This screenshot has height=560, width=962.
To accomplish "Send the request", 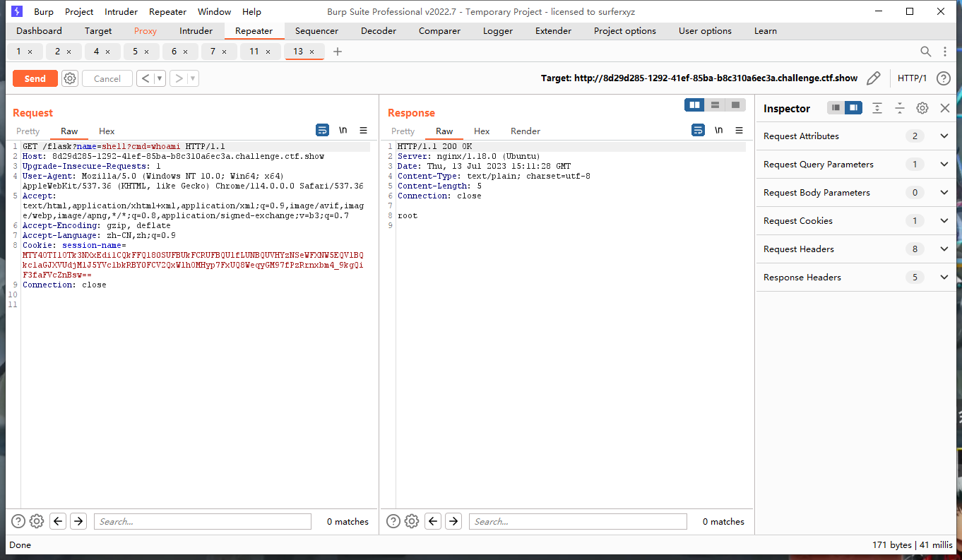I will [35, 78].
